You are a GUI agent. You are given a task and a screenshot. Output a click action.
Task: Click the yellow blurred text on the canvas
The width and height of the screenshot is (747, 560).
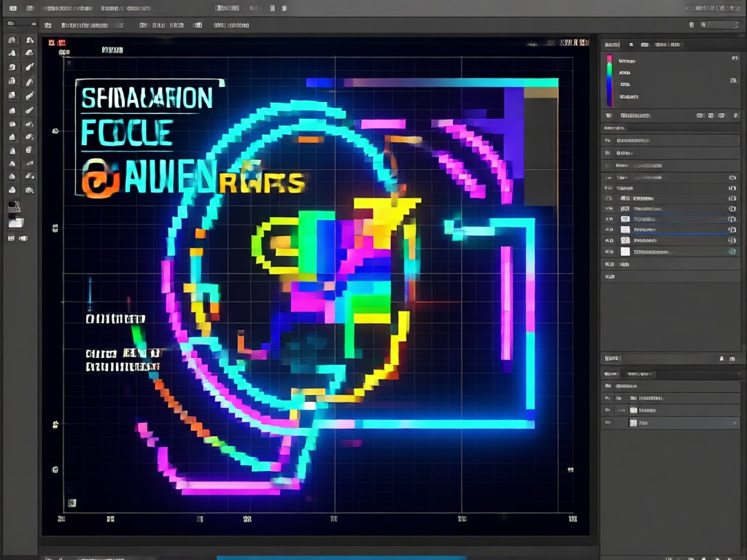(261, 183)
